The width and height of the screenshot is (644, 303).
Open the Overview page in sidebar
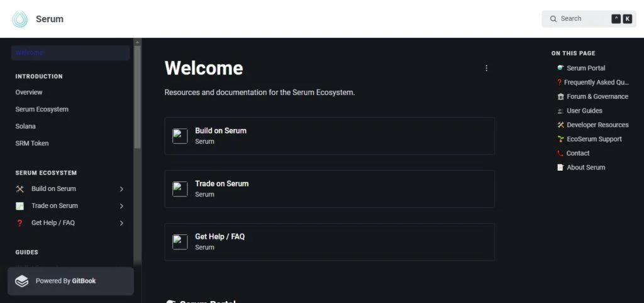(x=29, y=92)
